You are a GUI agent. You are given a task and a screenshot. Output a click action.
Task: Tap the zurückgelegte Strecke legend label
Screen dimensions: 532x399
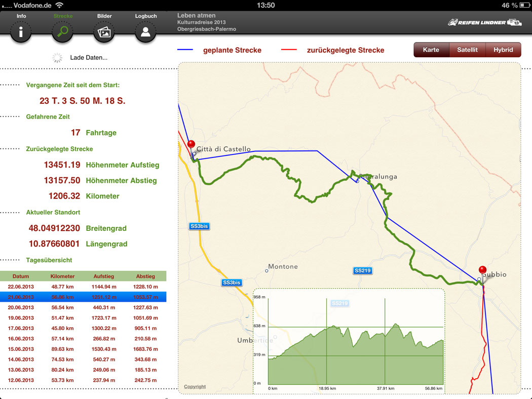346,50
